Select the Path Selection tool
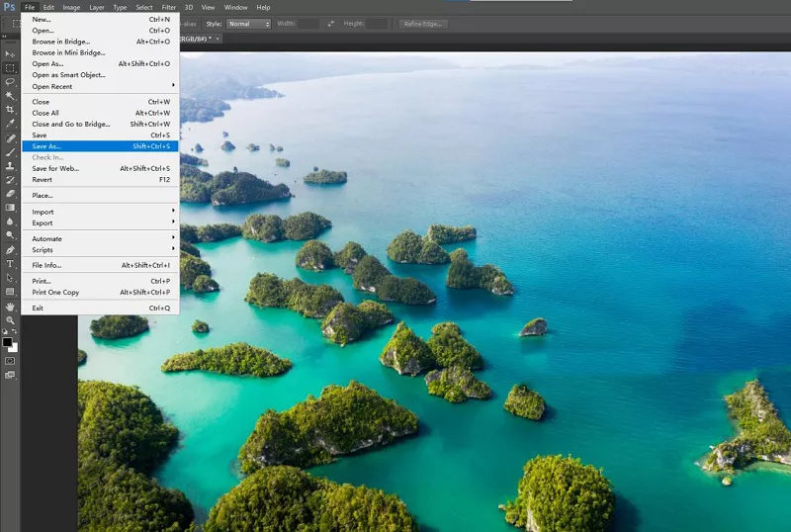The width and height of the screenshot is (791, 532). tap(10, 278)
